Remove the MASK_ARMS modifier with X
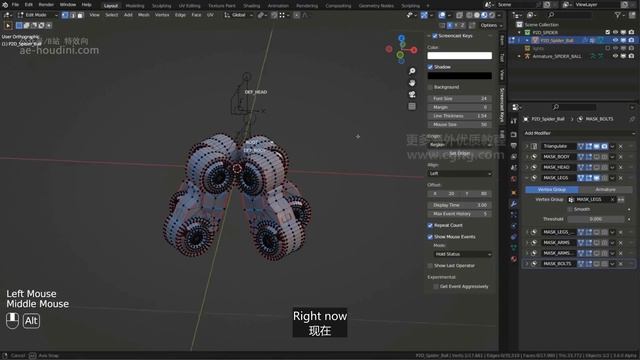Screen dimensions: 640x360 (x=621, y=242)
